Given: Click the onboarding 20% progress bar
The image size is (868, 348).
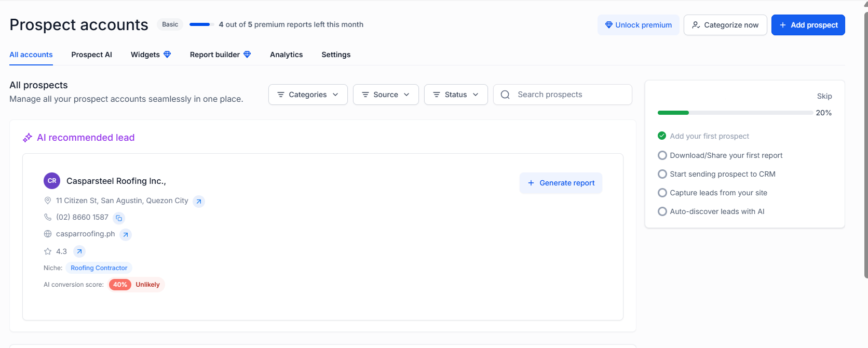Looking at the screenshot, I should pyautogui.click(x=735, y=113).
